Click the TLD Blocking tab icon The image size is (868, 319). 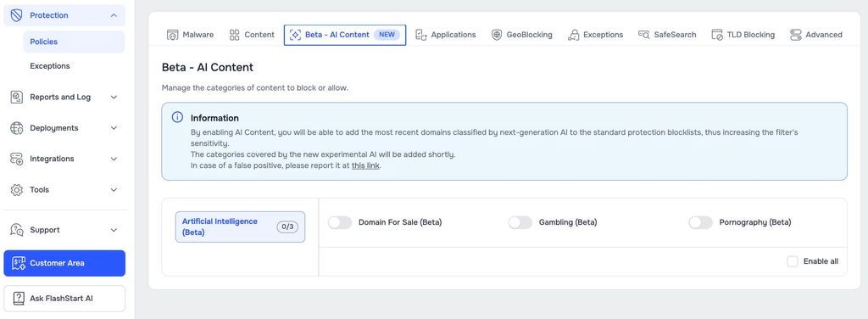point(717,35)
